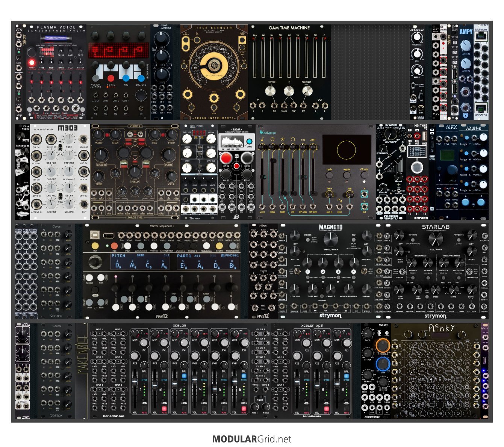Click Vector Sequencer yellow Run button

(95, 246)
